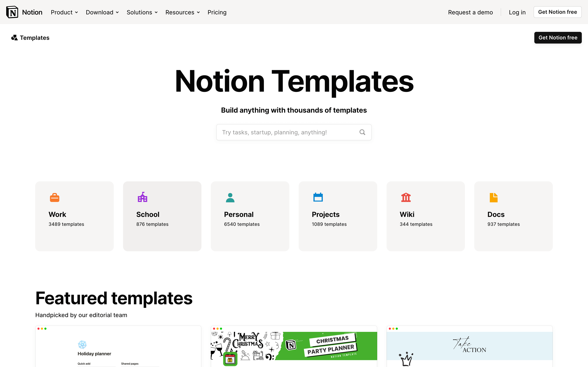Expand the Solutions dropdown menu

coord(142,12)
